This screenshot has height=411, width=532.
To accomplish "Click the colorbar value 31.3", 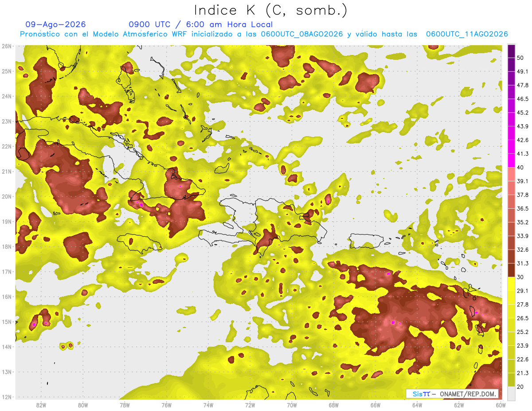I will [x=522, y=263].
